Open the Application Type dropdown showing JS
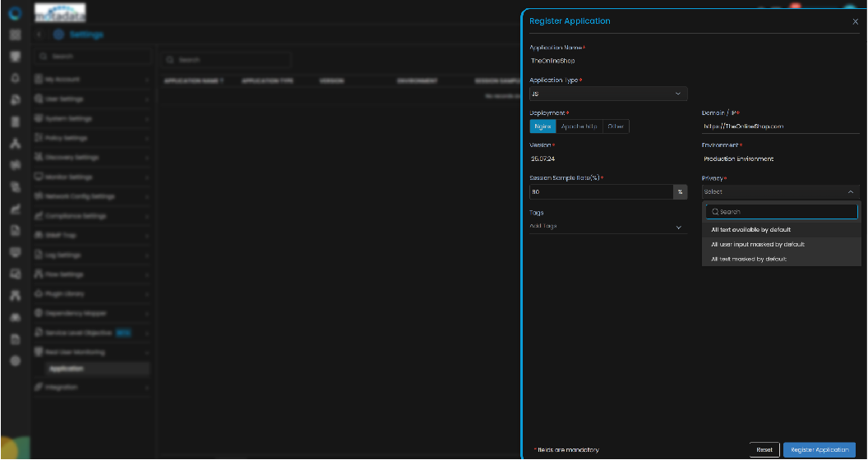868x460 pixels. pyautogui.click(x=608, y=94)
